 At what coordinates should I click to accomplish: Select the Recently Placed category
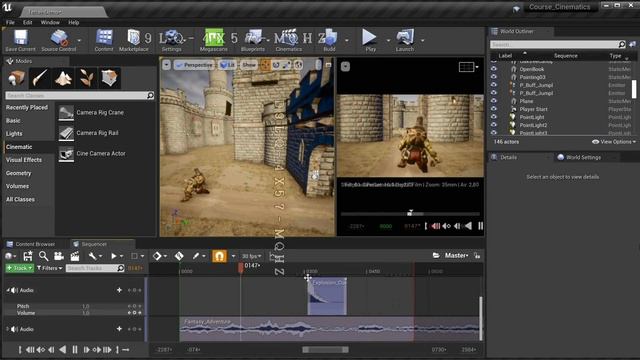coord(27,107)
